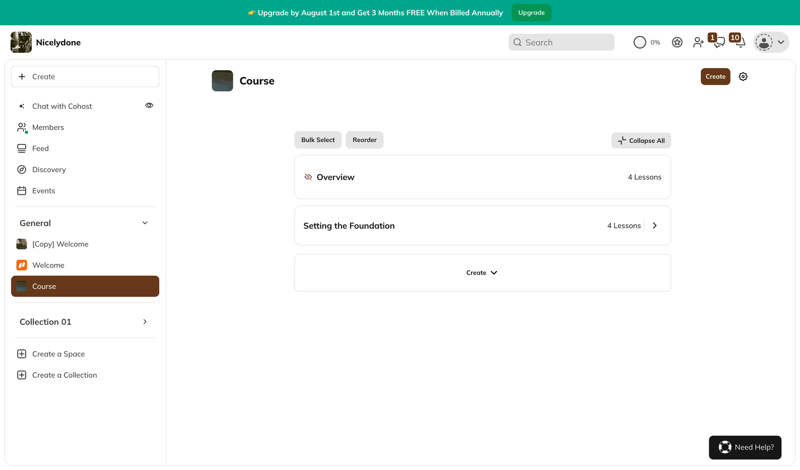The image size is (800, 470).
Task: Click the Nicelydone community name
Action: click(58, 42)
